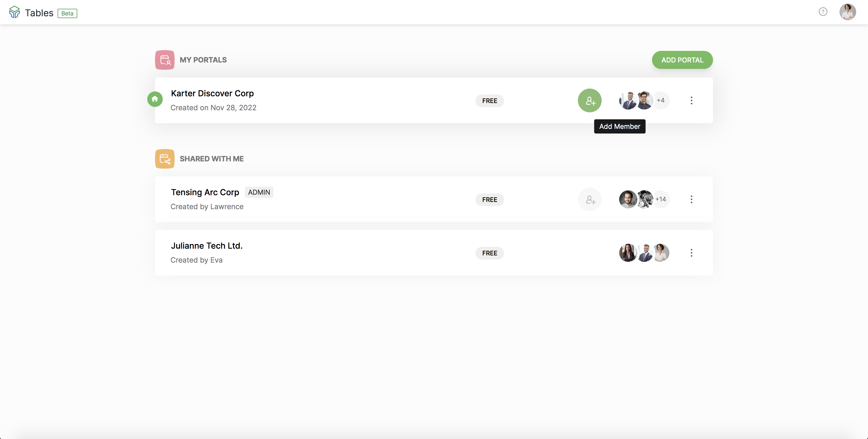Open the help question mark icon
The width and height of the screenshot is (868, 439).
point(823,12)
